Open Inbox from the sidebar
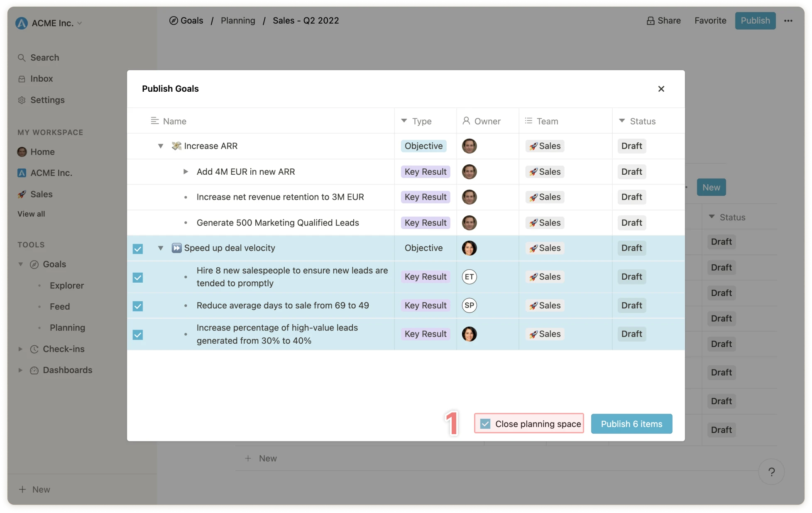The width and height of the screenshot is (812, 513). click(41, 79)
